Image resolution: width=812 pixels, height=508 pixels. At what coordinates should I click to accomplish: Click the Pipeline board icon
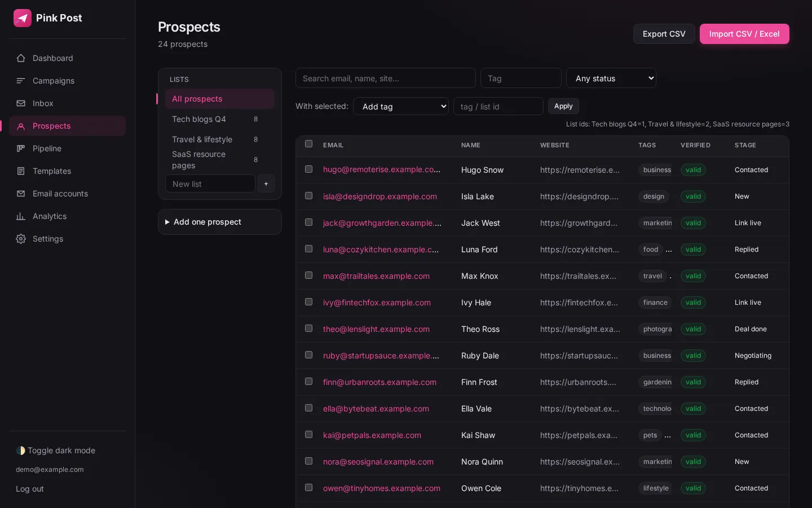pyautogui.click(x=21, y=148)
